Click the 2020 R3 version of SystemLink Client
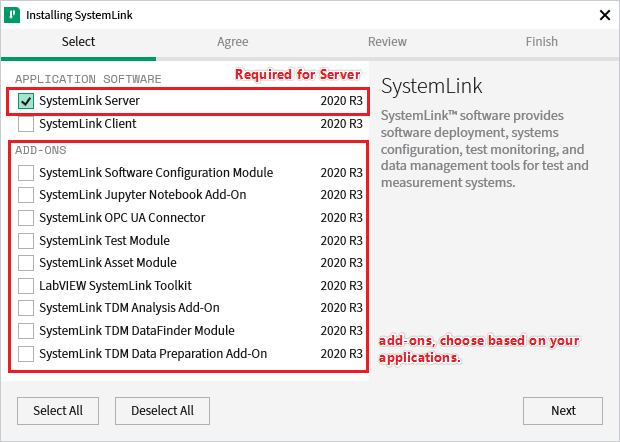The width and height of the screenshot is (620, 442). [342, 124]
